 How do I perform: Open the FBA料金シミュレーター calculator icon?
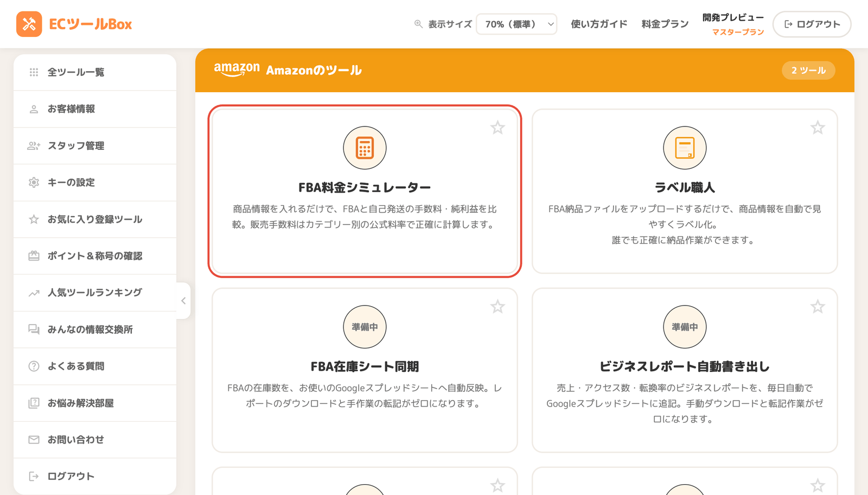coord(365,148)
